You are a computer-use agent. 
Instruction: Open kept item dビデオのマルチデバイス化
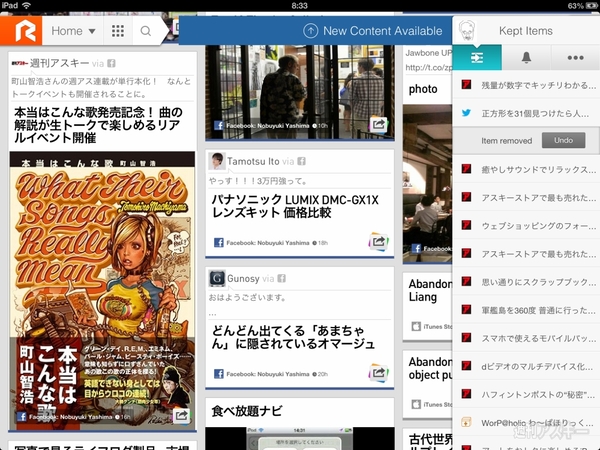coord(526,366)
